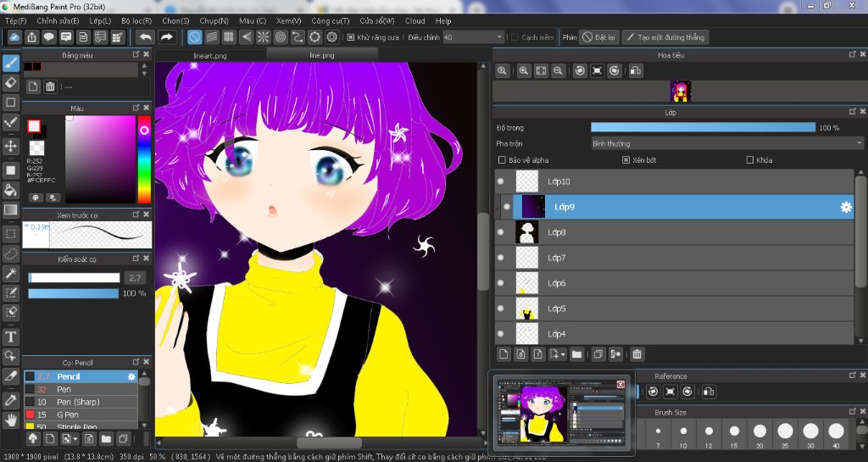Click the Đặt lại reset button

[x=599, y=37]
